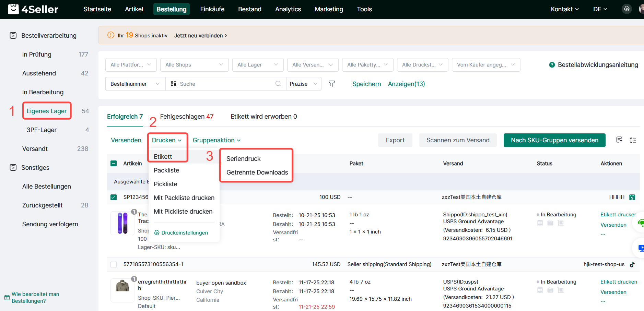Screen dimensions: 644x311
Task: Click the 4Seller logo icon
Action: tap(13, 9)
